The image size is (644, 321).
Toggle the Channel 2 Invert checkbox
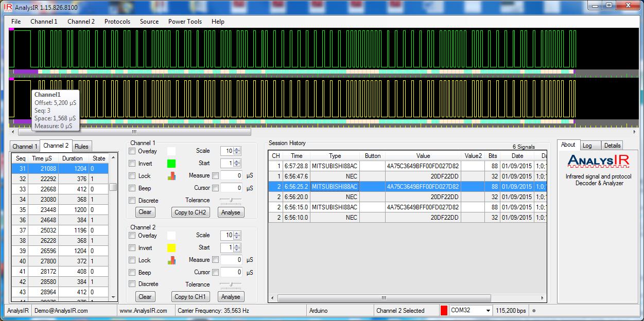132,248
